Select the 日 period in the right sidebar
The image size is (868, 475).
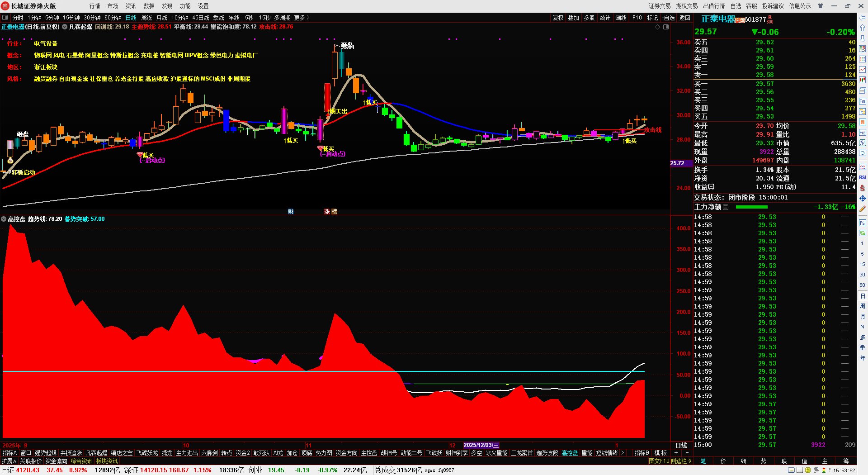coord(863,296)
